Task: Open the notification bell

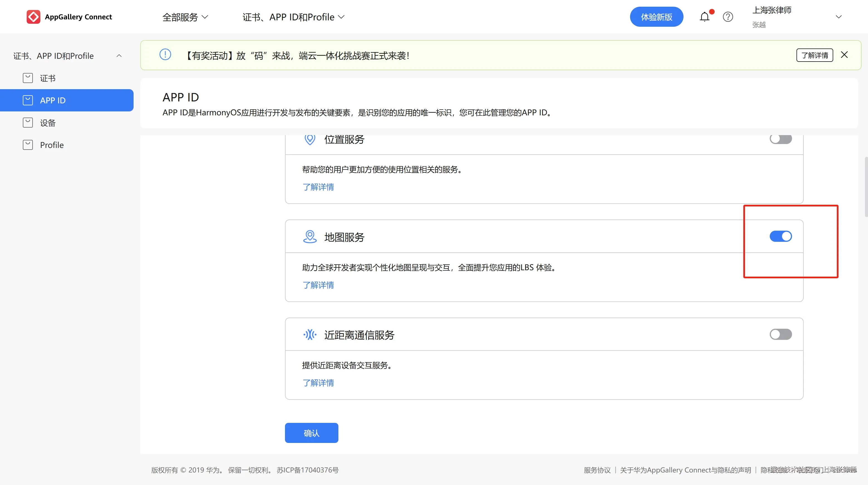Action: 704,17
